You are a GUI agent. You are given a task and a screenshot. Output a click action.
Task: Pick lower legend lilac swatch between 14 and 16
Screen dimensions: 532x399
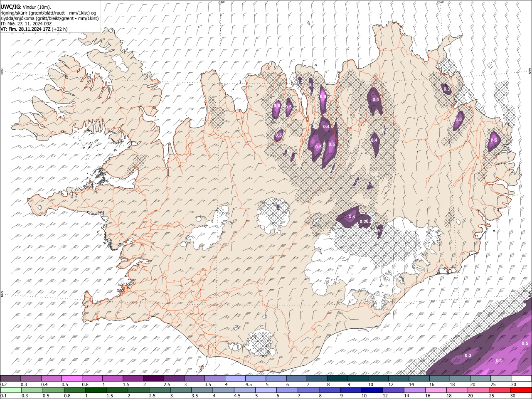pyautogui.click(x=415, y=390)
